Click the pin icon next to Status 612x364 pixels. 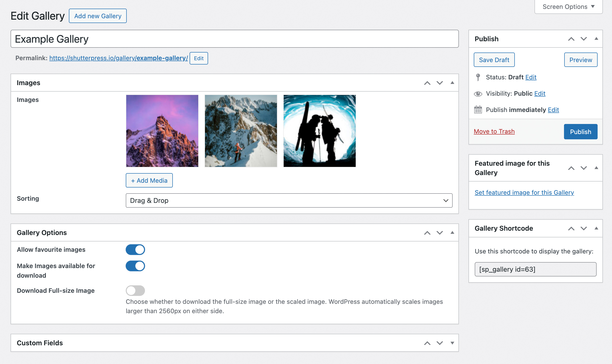click(x=478, y=77)
